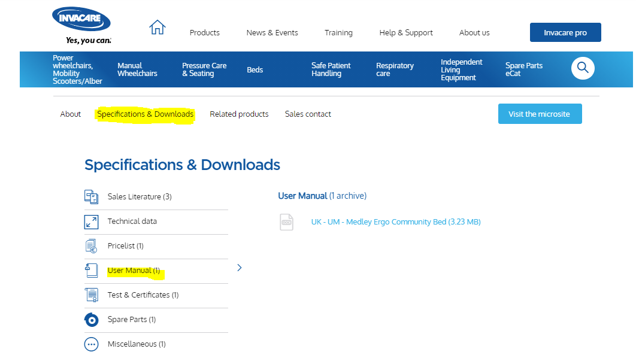
Task: Click the Sales Literature document icon
Action: tap(92, 196)
